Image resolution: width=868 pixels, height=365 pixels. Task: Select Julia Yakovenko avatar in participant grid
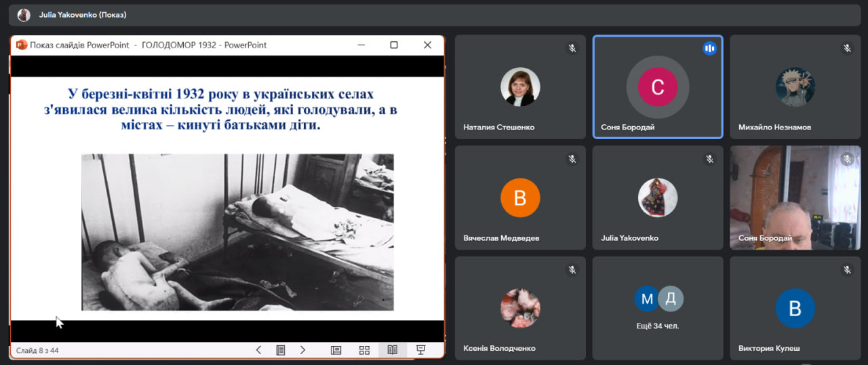(x=658, y=197)
